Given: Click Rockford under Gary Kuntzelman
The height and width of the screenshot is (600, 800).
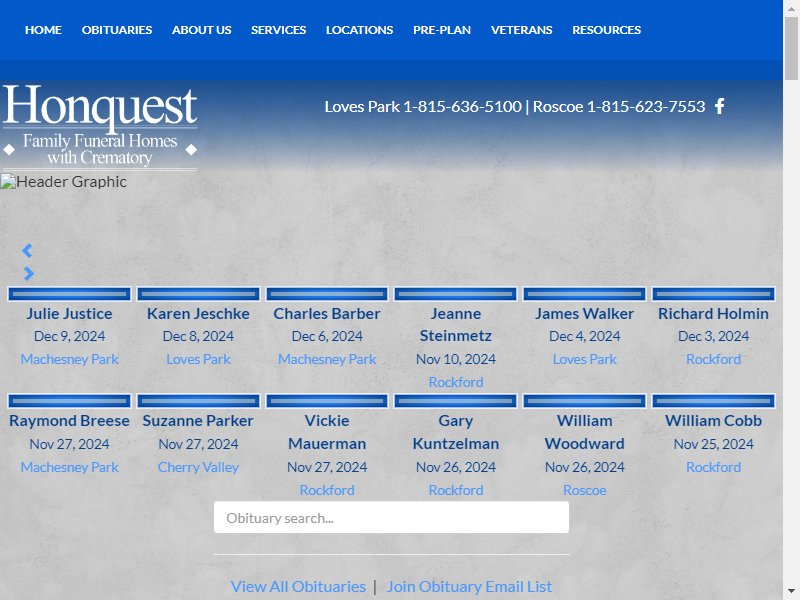Looking at the screenshot, I should coord(456,490).
